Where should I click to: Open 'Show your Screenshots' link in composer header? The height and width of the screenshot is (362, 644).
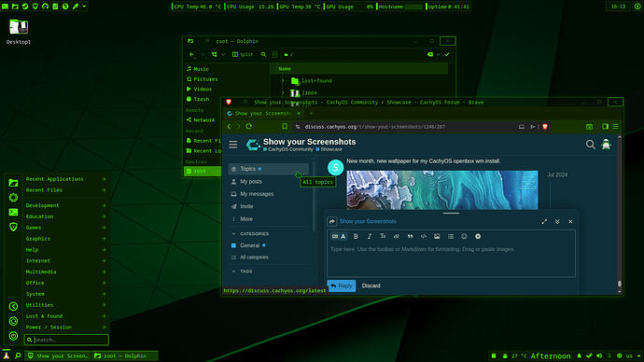click(x=368, y=222)
